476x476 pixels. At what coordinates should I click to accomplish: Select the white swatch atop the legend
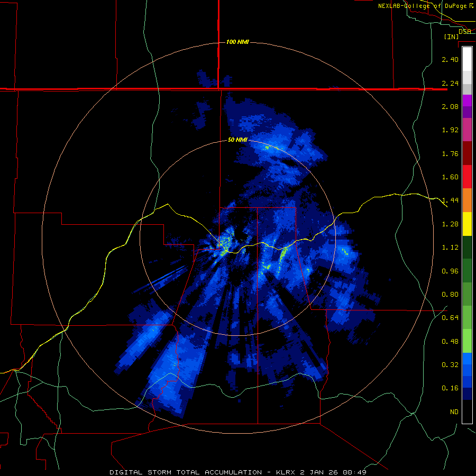click(467, 59)
